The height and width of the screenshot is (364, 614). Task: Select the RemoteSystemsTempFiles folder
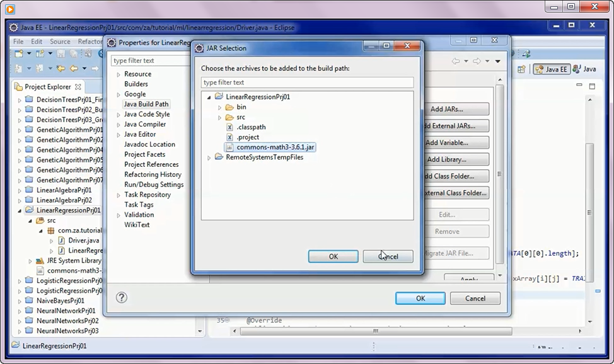[259, 157]
